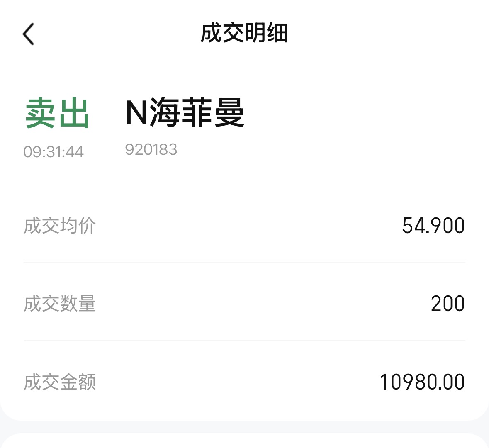
Task: Click the average price value 54.900
Action: 433,226
